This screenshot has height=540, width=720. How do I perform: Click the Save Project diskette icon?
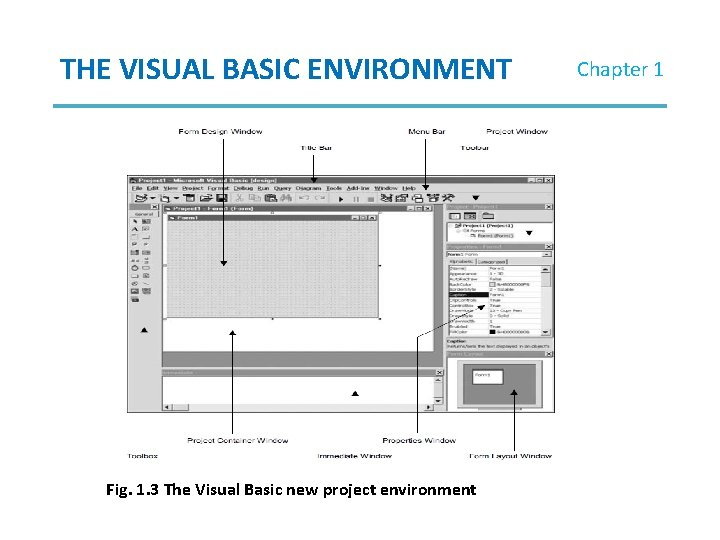(x=222, y=198)
